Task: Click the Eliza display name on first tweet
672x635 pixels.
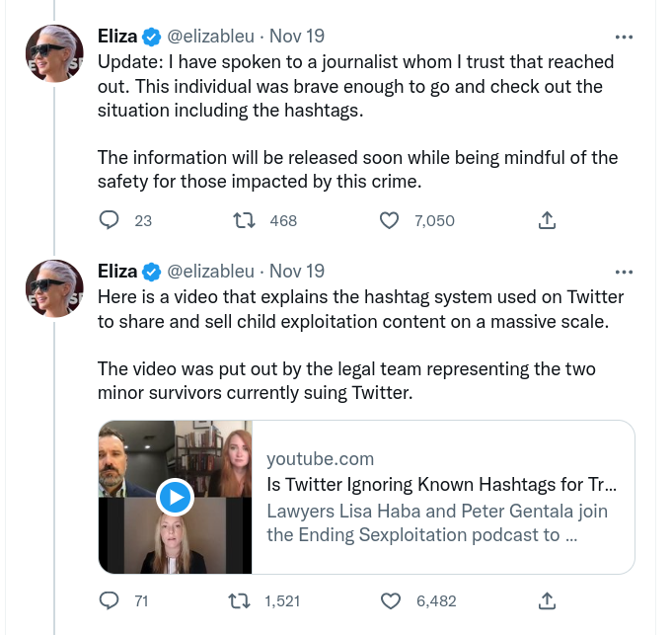Action: click(x=117, y=38)
